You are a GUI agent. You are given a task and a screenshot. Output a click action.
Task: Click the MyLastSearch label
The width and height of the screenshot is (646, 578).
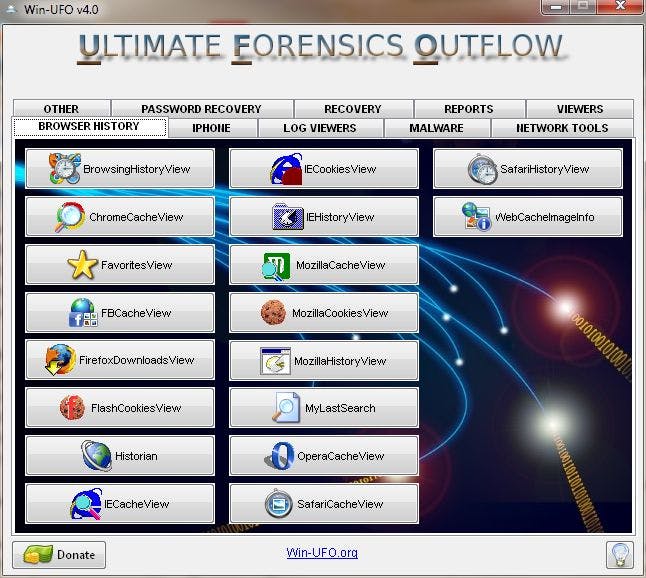340,408
